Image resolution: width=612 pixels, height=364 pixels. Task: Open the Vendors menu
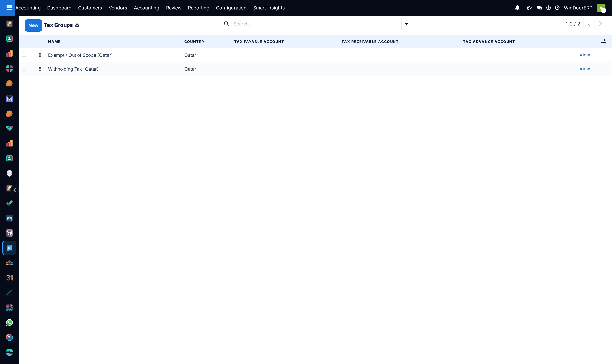(118, 8)
